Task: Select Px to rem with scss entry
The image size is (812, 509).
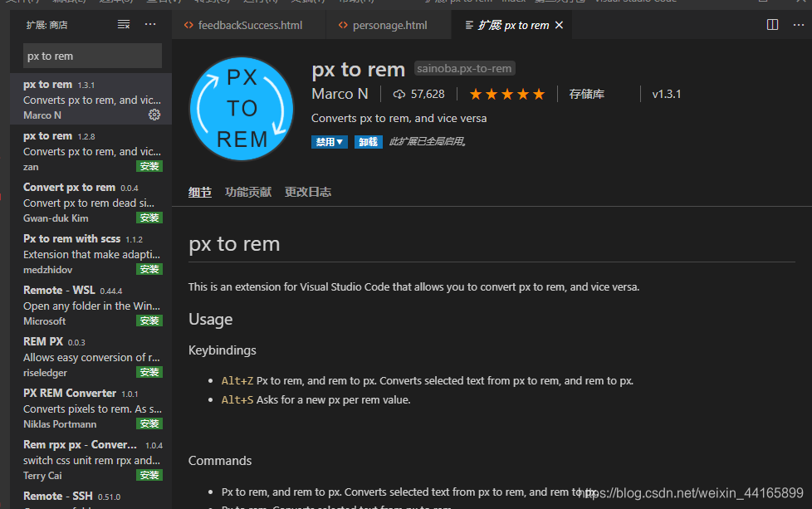Action: click(x=91, y=253)
